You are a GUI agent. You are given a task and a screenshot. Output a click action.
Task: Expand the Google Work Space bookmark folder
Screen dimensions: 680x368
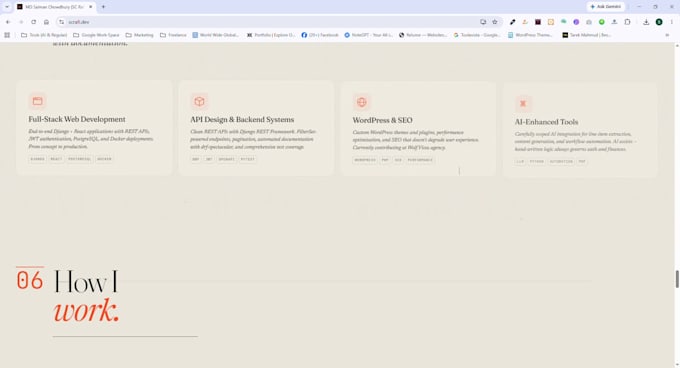96,35
